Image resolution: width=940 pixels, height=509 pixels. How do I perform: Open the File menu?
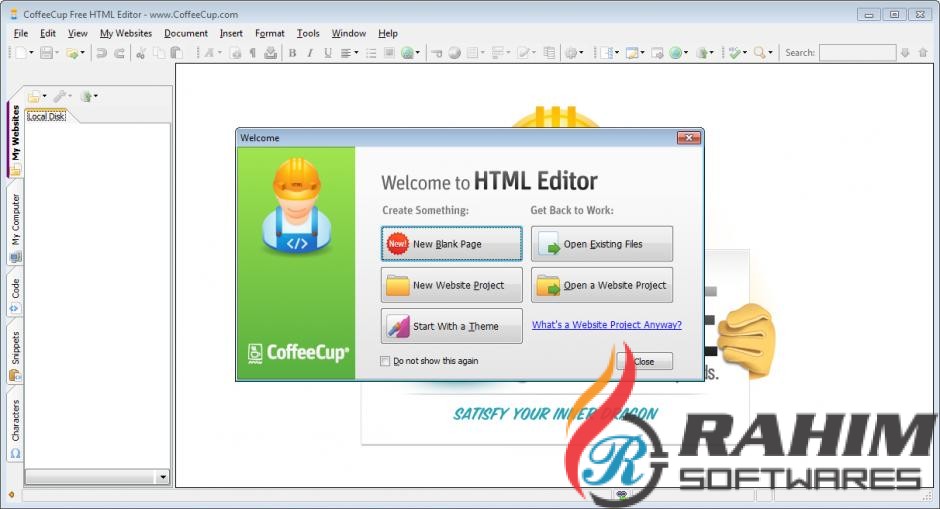(x=21, y=34)
